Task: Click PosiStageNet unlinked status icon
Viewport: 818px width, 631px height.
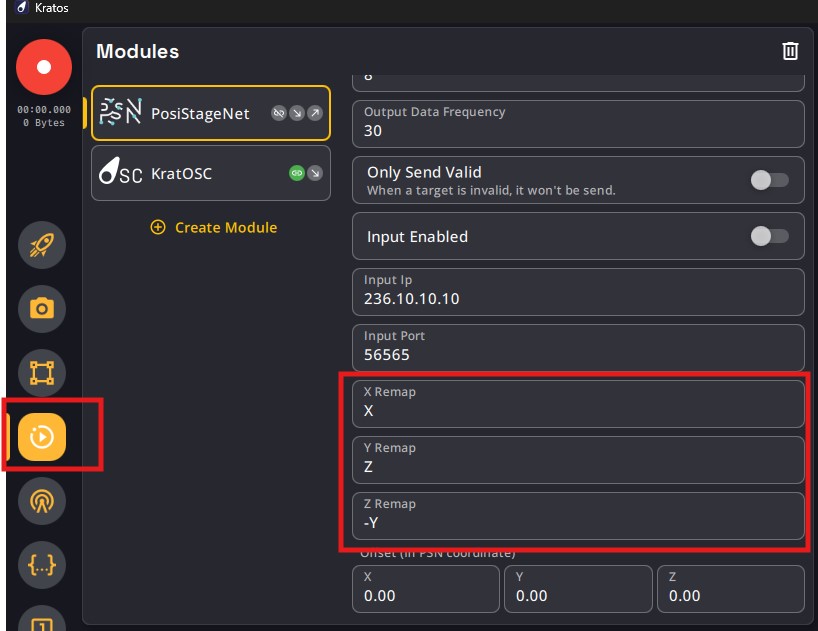Action: pyautogui.click(x=279, y=113)
